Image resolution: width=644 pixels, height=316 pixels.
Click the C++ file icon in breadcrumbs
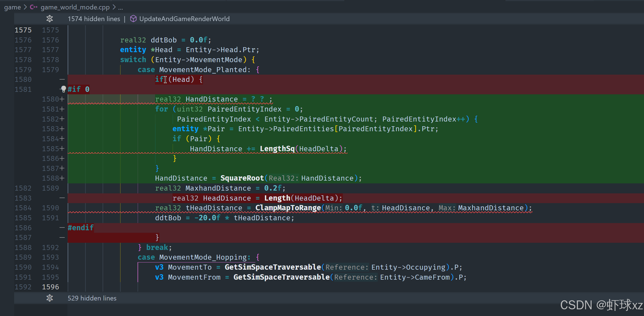tap(34, 7)
